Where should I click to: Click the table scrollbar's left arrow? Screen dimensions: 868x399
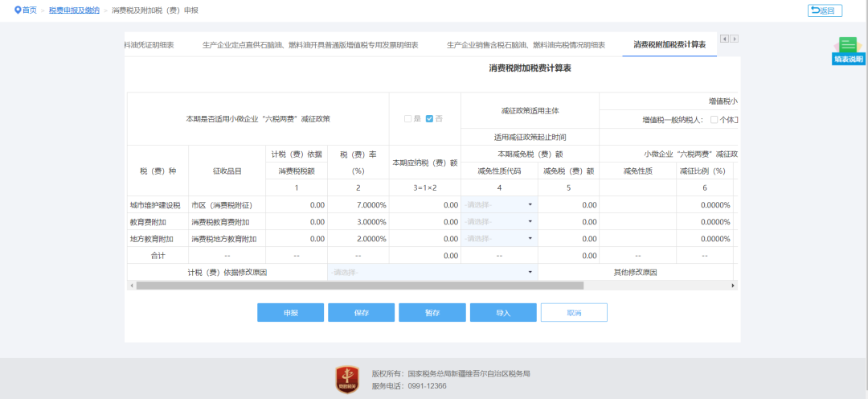[x=131, y=286]
